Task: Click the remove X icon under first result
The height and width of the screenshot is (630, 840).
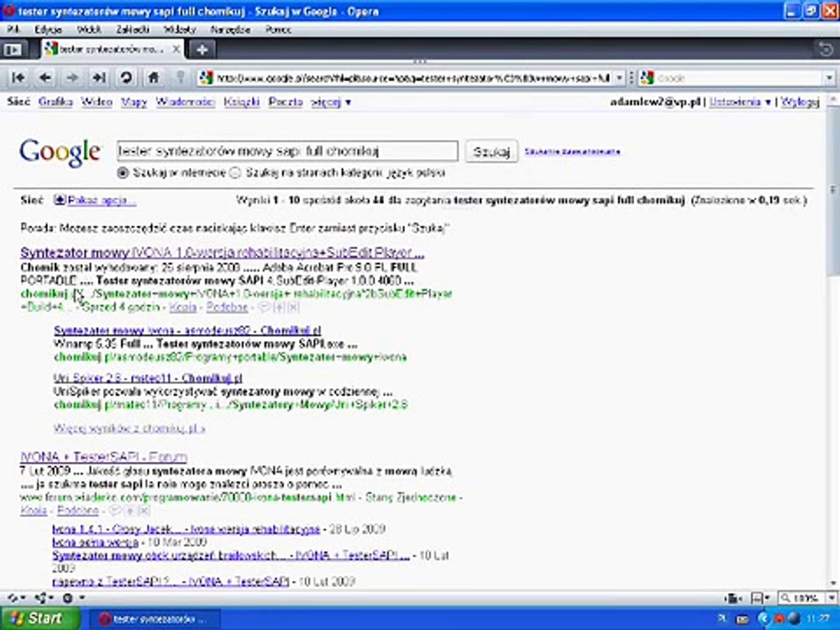Action: (294, 307)
